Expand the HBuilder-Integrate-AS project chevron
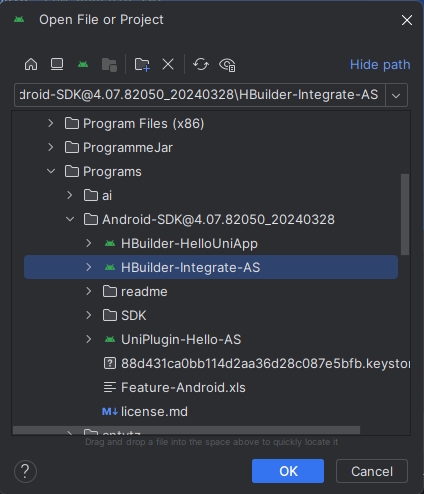 [x=89, y=267]
